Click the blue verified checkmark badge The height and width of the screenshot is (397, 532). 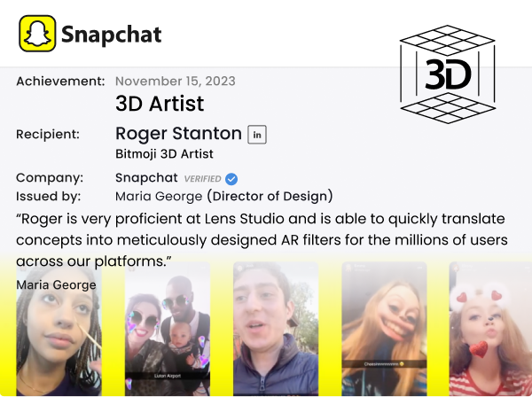(231, 179)
